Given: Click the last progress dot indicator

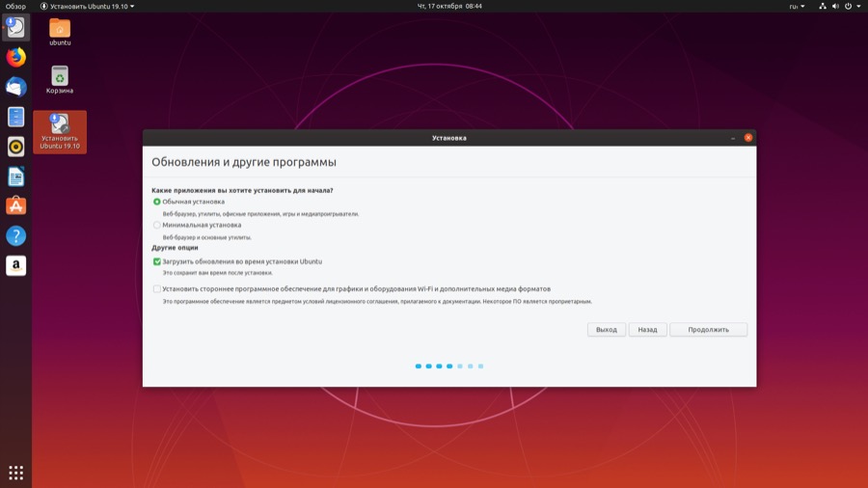Looking at the screenshot, I should click(x=480, y=366).
